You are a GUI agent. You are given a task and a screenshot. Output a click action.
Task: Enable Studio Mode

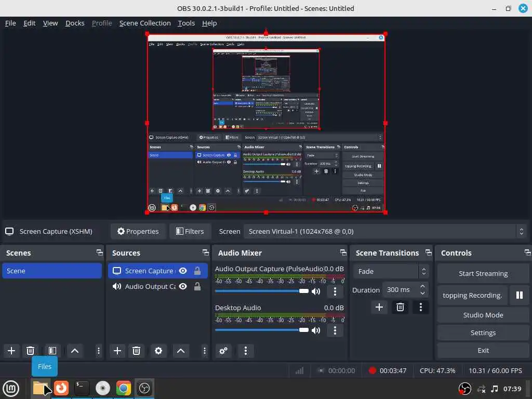tap(483, 315)
